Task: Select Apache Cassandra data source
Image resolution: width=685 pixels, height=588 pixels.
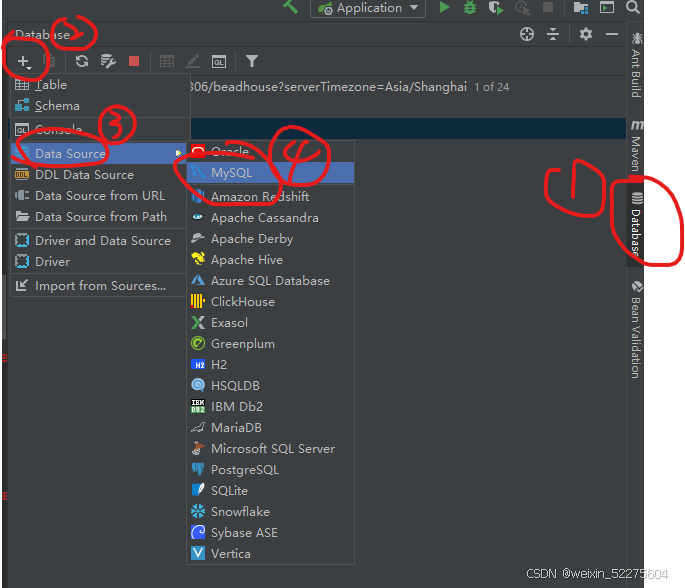Action: pos(270,218)
